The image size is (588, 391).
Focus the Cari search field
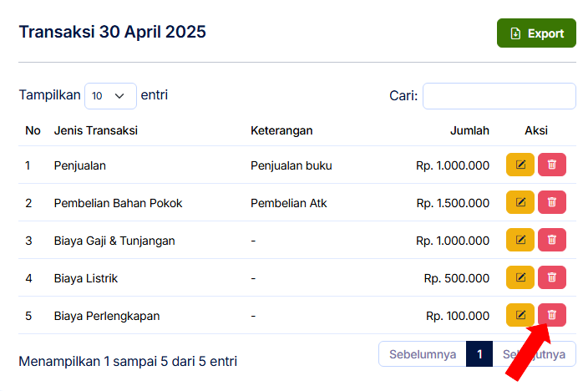499,96
